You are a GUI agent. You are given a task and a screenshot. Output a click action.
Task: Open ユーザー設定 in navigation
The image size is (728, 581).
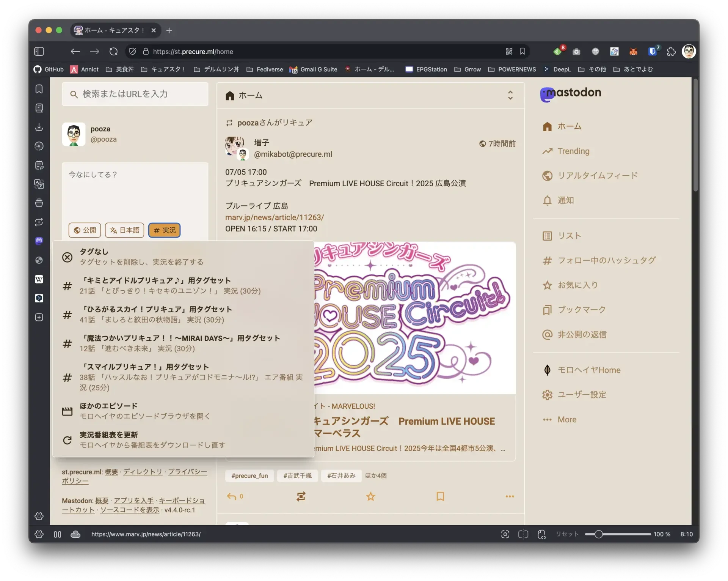point(574,395)
